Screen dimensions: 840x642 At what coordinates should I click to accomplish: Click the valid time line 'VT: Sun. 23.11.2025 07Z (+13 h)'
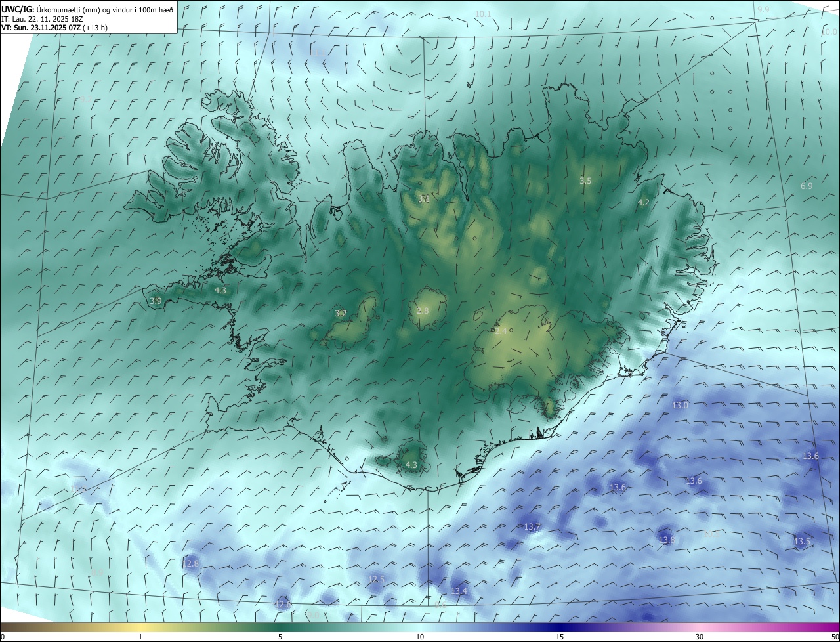[x=54, y=28]
